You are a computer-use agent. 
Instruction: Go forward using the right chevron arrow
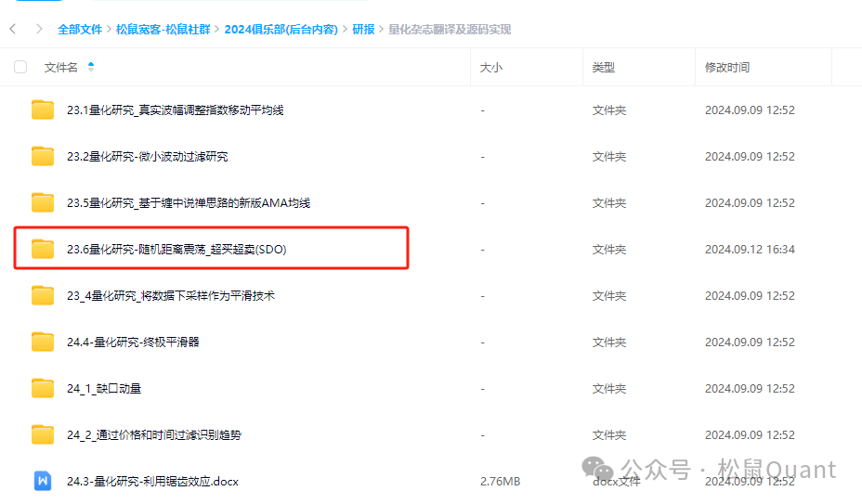(x=39, y=29)
